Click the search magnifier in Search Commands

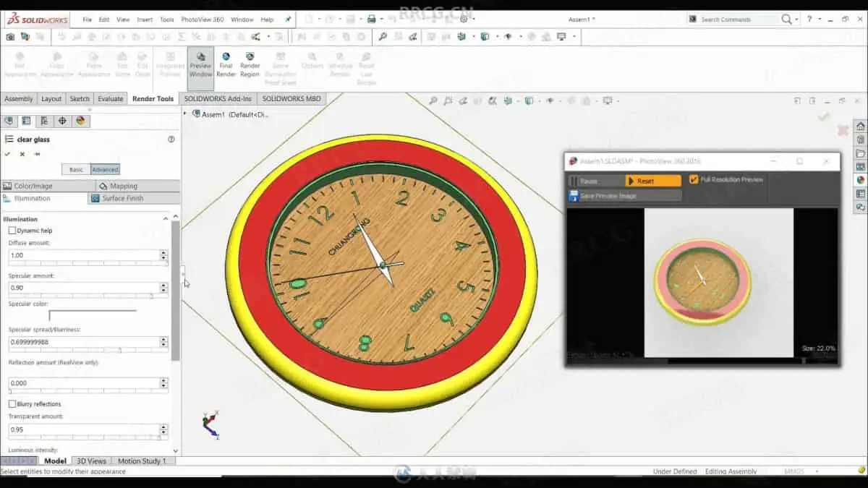point(786,20)
